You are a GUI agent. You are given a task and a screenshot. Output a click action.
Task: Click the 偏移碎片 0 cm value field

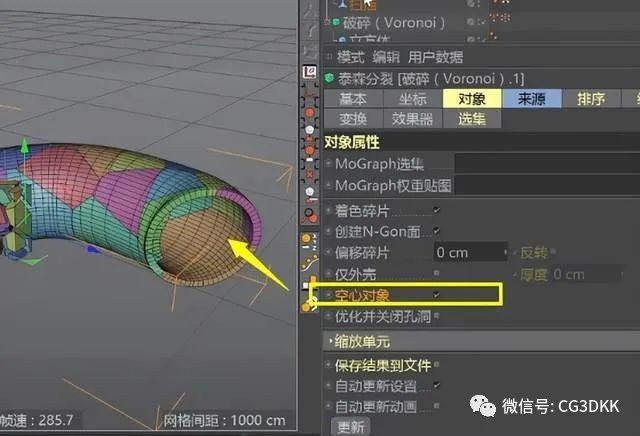(469, 253)
